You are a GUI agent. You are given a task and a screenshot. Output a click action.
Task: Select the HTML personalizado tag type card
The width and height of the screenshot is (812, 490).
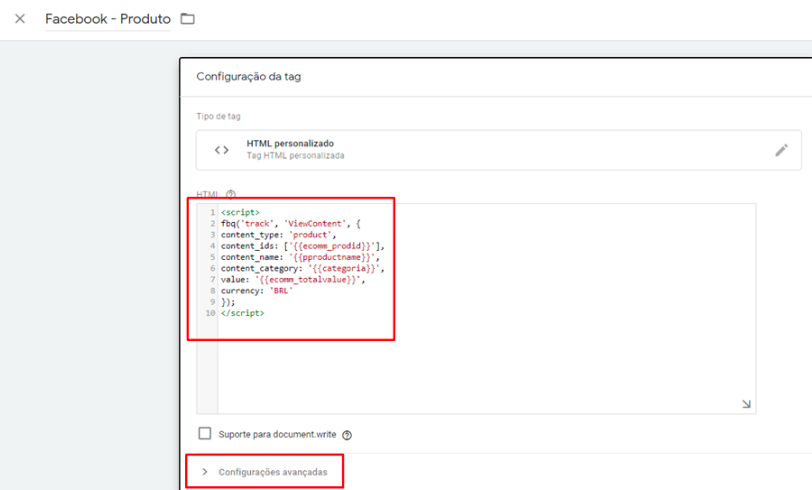coord(498,150)
